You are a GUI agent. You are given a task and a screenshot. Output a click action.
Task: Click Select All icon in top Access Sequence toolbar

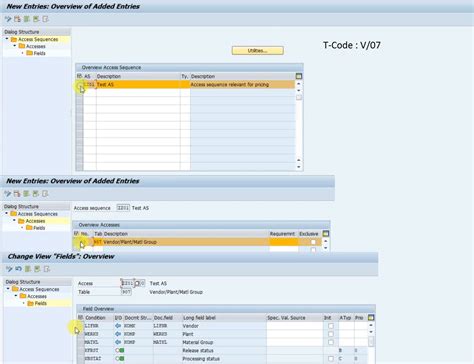27,19
